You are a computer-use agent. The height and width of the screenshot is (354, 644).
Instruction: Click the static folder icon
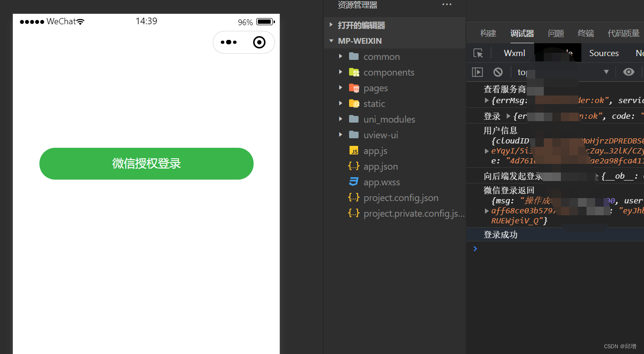pyautogui.click(x=354, y=104)
